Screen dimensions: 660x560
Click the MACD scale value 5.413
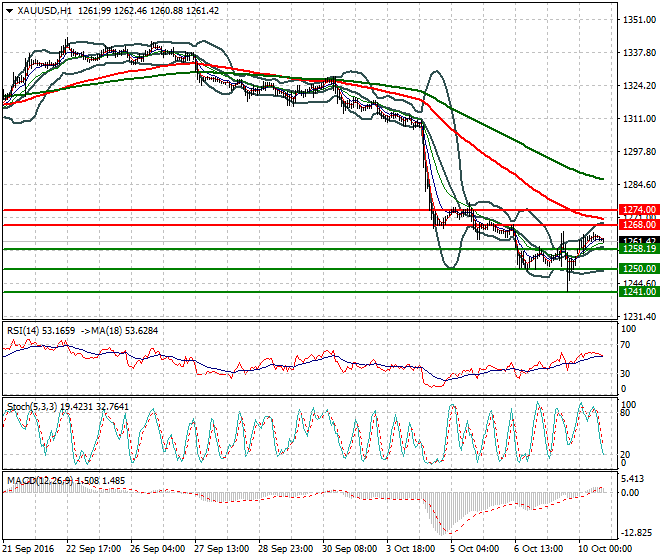point(632,479)
